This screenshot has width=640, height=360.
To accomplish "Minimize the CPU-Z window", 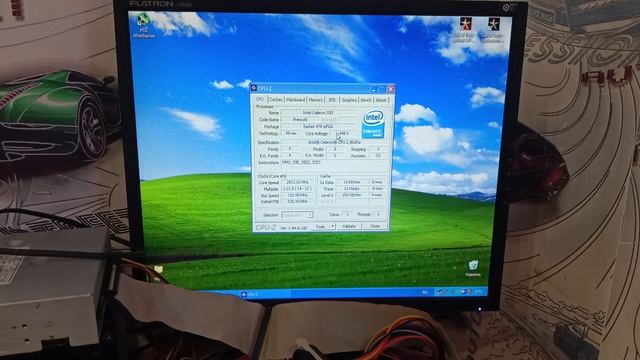I will coord(373,89).
